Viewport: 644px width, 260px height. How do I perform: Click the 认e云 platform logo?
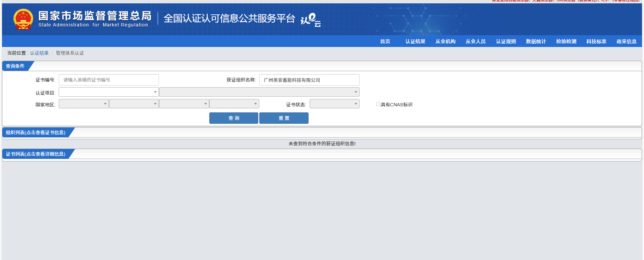(311, 20)
